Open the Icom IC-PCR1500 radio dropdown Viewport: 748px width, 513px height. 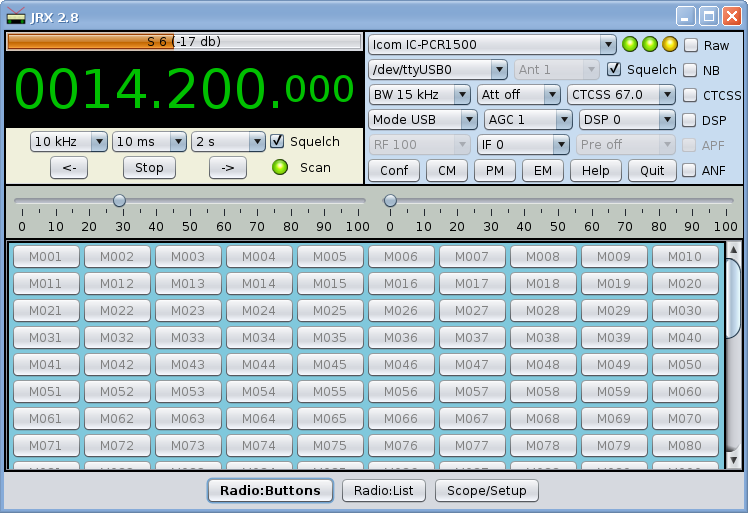(492, 44)
